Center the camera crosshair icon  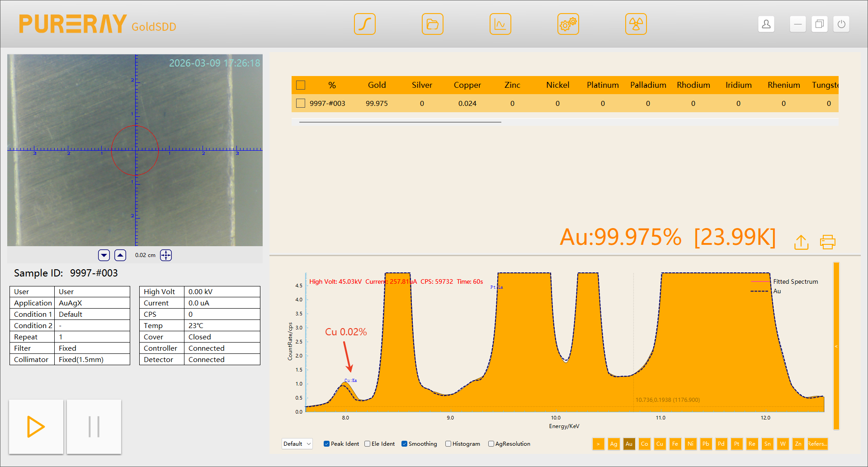(x=166, y=255)
